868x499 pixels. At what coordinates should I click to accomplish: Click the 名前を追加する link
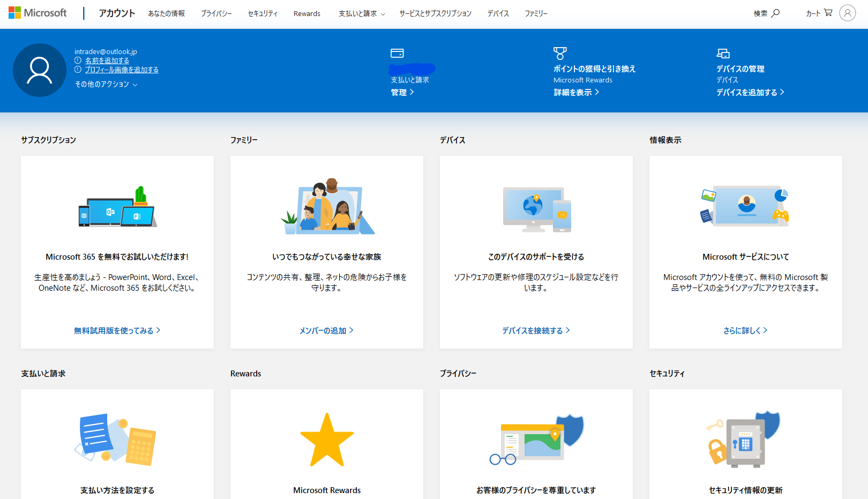coord(107,61)
